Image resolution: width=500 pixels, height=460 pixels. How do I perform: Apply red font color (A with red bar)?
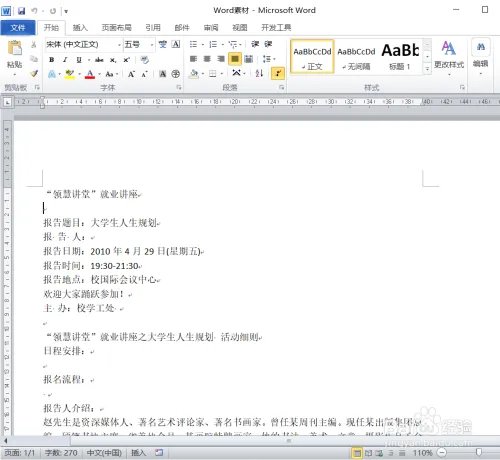point(90,74)
